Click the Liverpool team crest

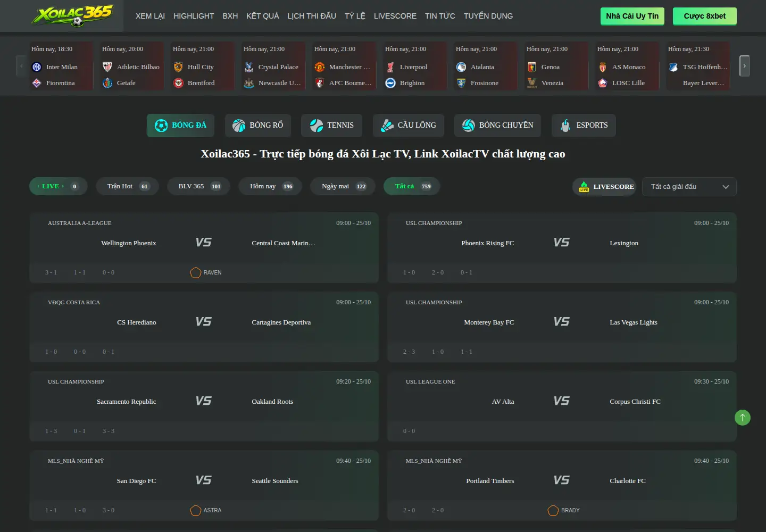pos(390,67)
